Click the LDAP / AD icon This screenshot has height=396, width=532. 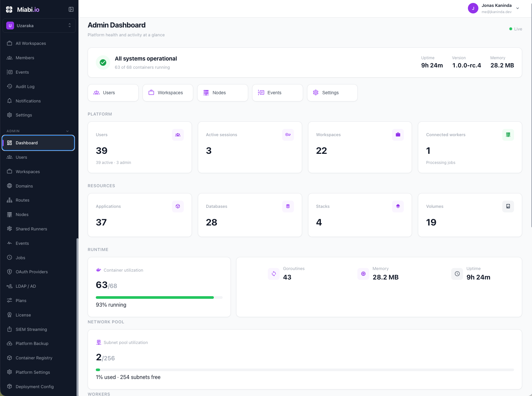[9, 286]
